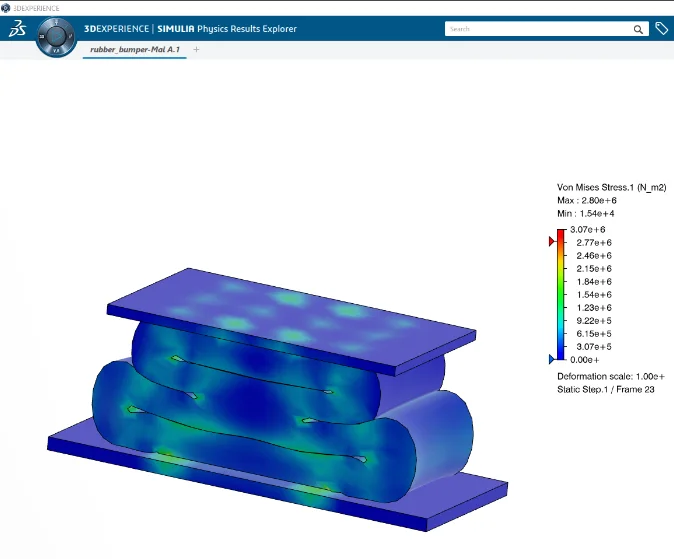Click the 3DS logo in the top bar
Screen dimensions: 674x559
16,29
